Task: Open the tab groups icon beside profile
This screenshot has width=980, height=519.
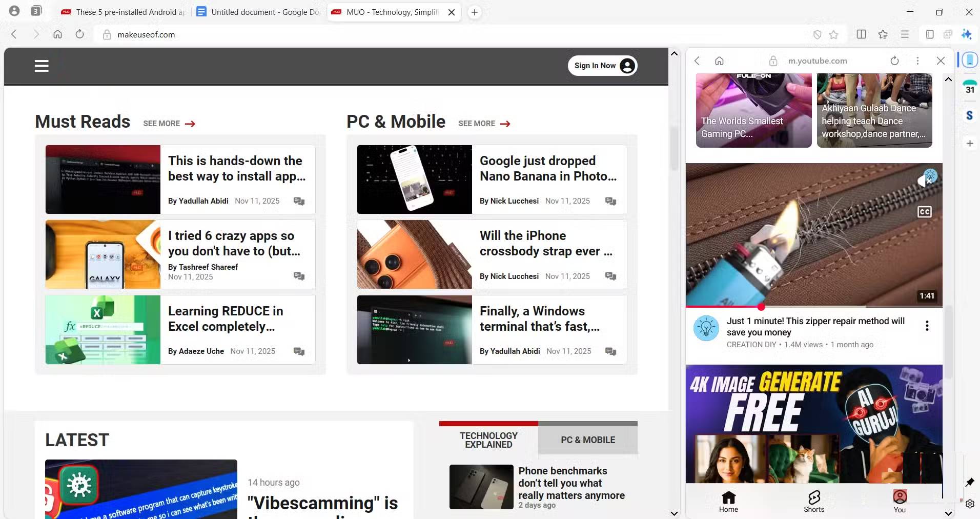Action: coord(36,11)
